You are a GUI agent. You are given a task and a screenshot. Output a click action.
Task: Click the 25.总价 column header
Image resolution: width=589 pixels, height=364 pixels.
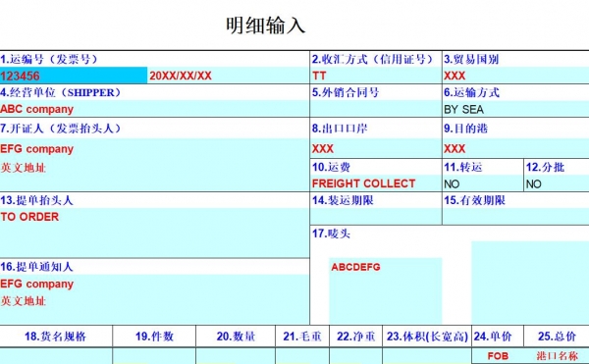click(557, 337)
